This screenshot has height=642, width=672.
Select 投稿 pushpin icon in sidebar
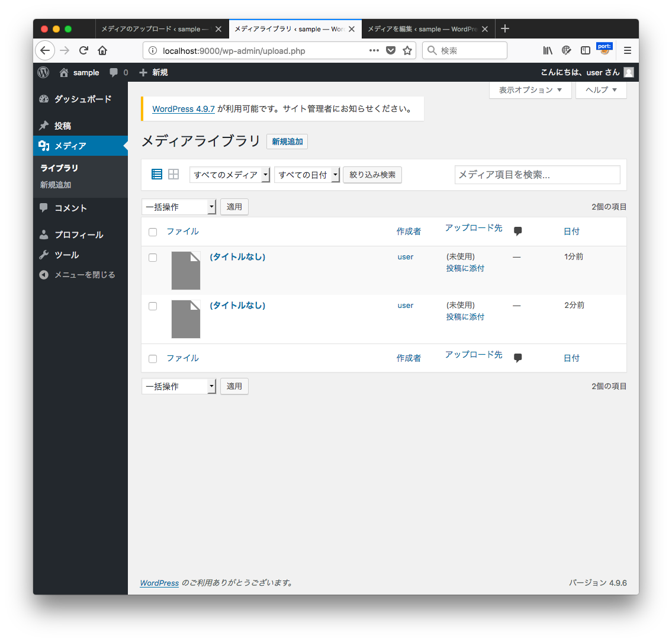[44, 125]
